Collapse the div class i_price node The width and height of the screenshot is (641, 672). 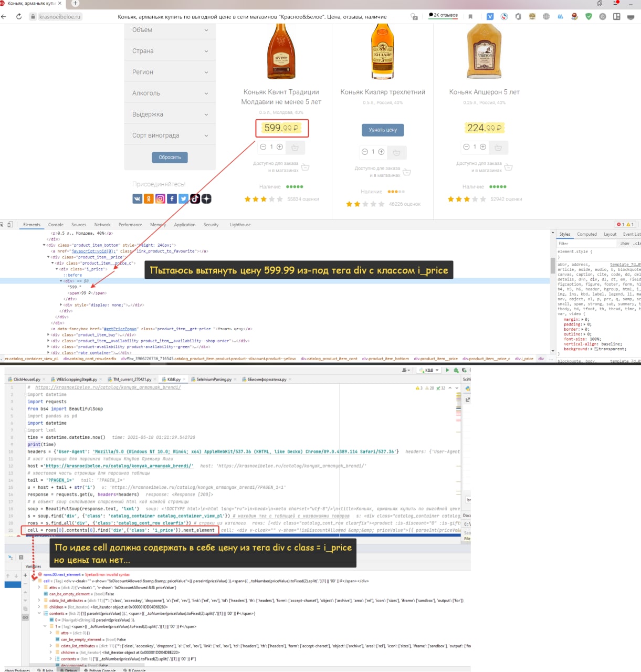[57, 269]
